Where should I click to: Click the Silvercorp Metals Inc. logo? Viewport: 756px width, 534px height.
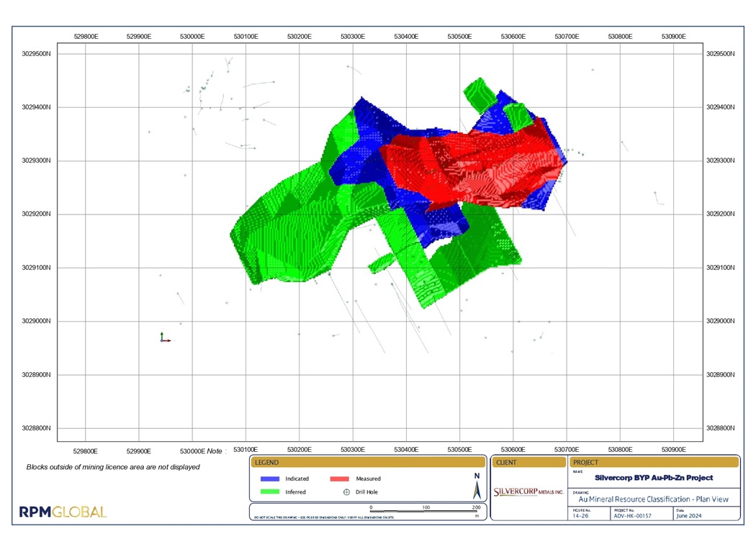(x=528, y=492)
